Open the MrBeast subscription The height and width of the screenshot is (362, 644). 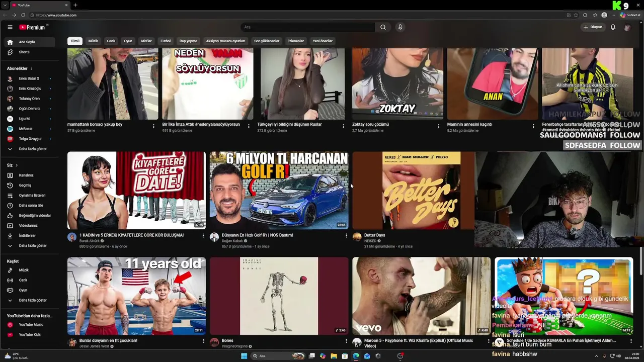click(x=30, y=129)
